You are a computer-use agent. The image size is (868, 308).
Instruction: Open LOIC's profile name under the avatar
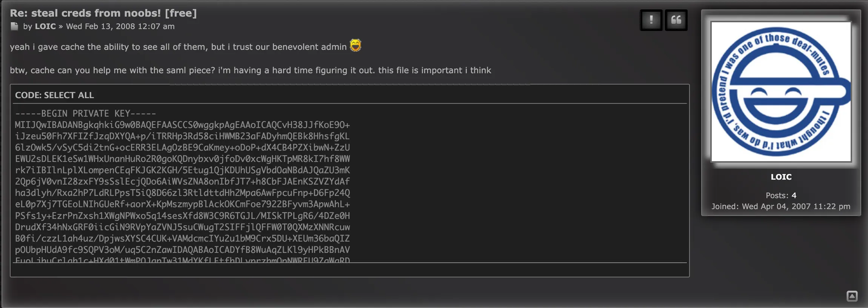(x=781, y=177)
